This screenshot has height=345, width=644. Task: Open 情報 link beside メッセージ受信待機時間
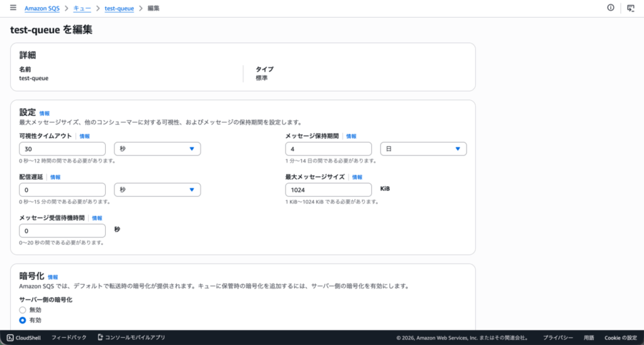(97, 218)
